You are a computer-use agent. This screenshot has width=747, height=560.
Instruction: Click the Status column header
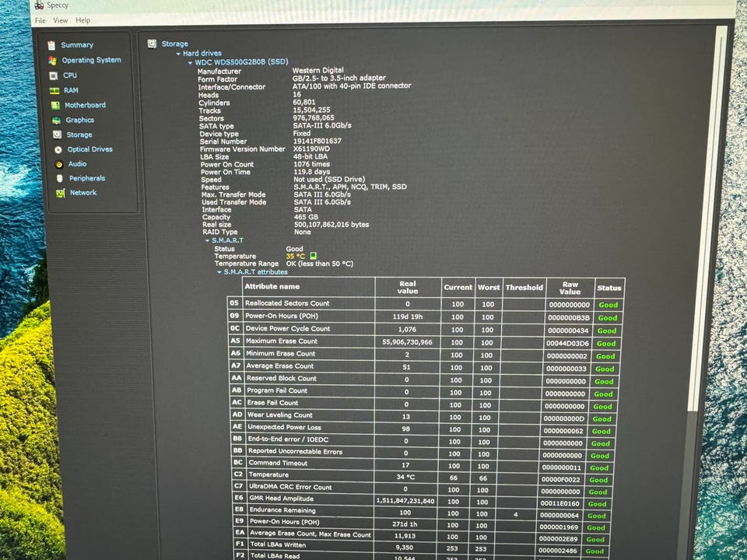pyautogui.click(x=609, y=288)
